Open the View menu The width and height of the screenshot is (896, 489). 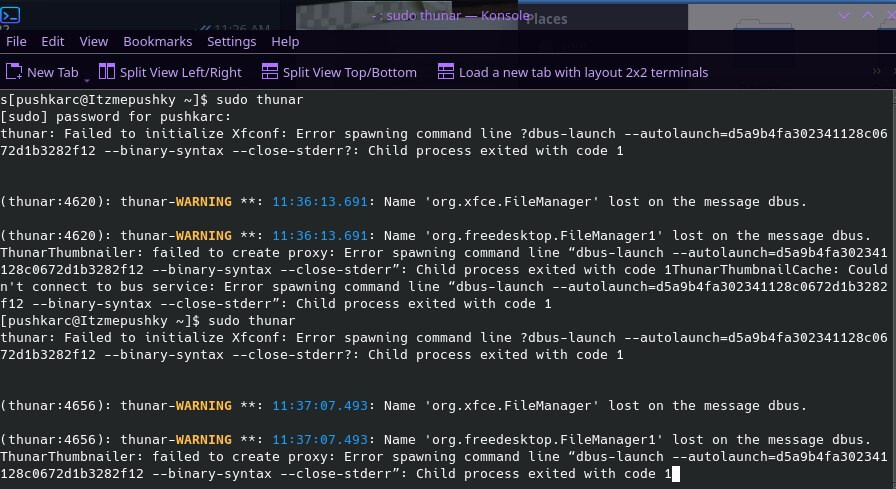coord(94,41)
